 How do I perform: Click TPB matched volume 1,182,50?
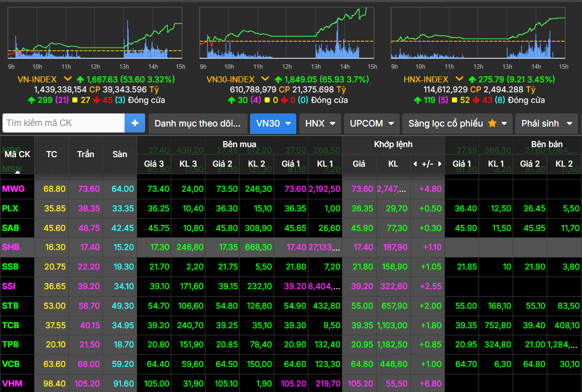392,344
